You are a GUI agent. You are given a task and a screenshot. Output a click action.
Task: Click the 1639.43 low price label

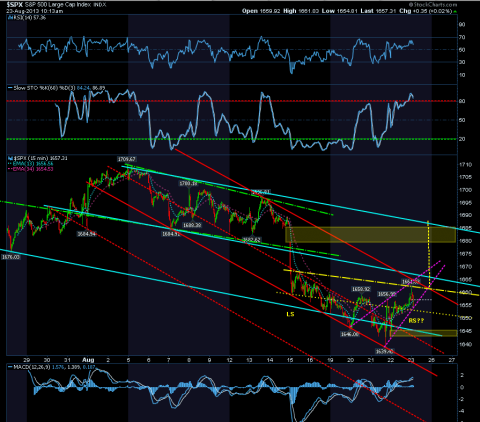coord(384,351)
